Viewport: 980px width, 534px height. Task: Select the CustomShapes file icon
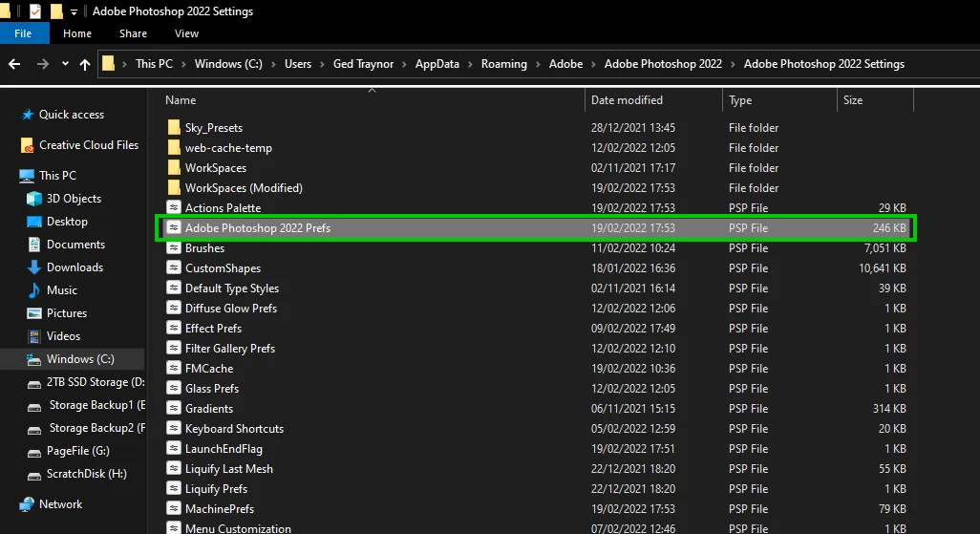[x=174, y=267]
